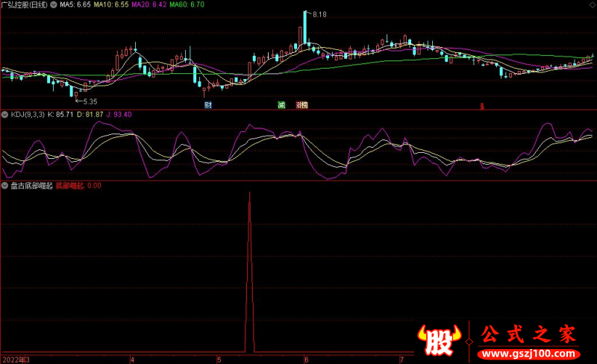Click the 8.18 high price annotation

[x=319, y=14]
